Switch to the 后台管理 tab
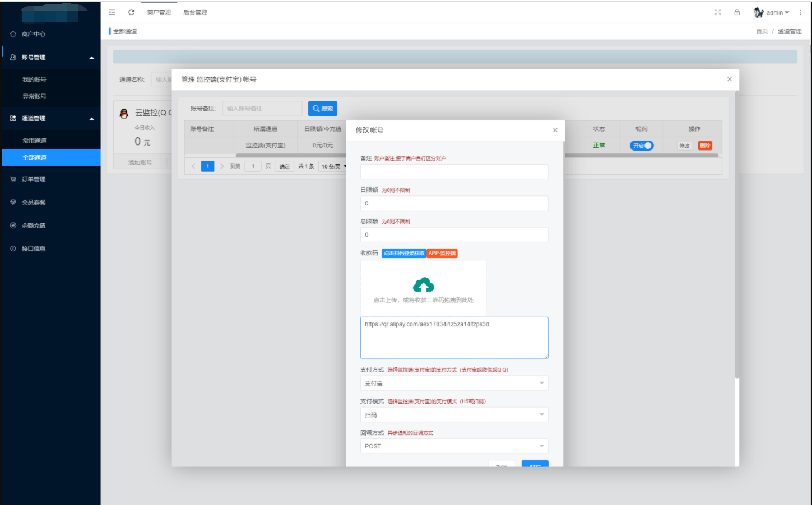 coord(195,12)
